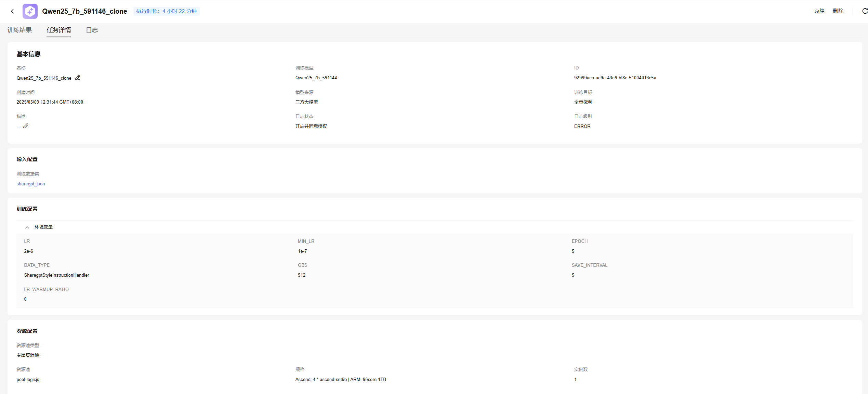Screen dimensions: 868x394
Task: Click the 基本信息 section heading
Action: pos(29,54)
